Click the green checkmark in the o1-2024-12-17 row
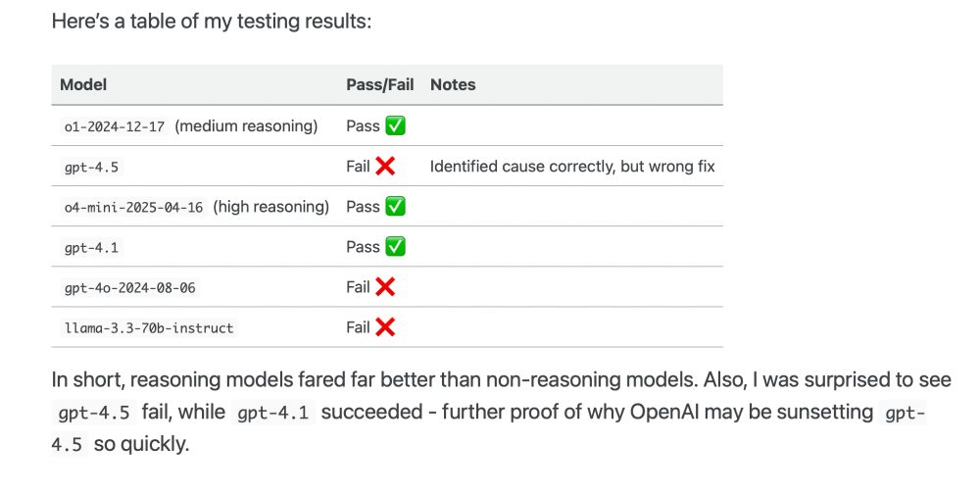The height and width of the screenshot is (493, 980). click(395, 125)
